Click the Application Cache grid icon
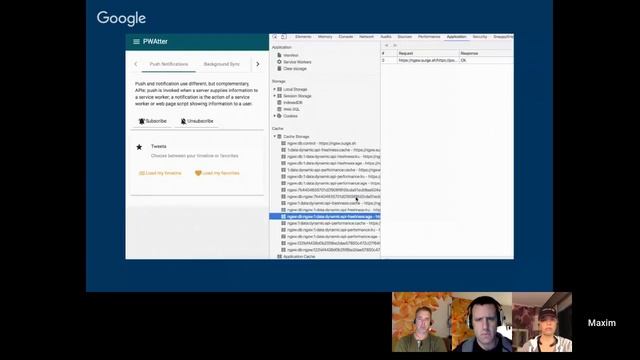This screenshot has width=640, height=360. [x=280, y=256]
